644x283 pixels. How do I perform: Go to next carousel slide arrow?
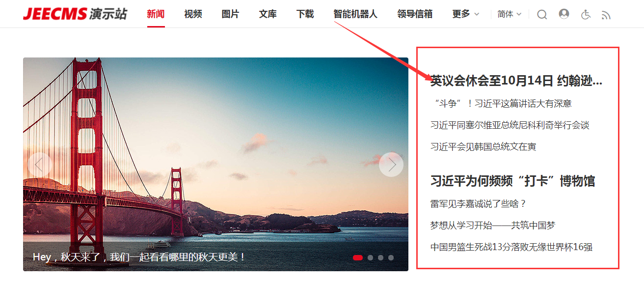click(x=391, y=165)
